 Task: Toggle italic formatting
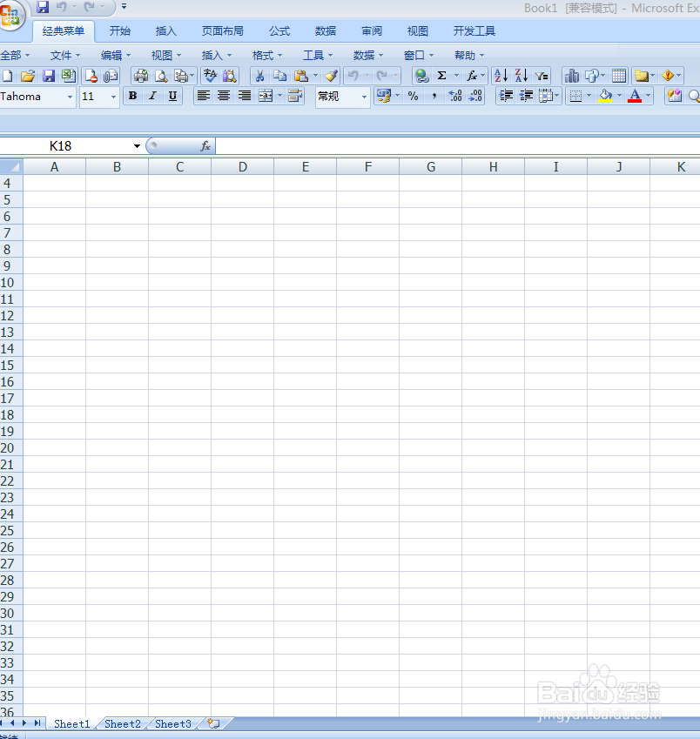click(152, 96)
